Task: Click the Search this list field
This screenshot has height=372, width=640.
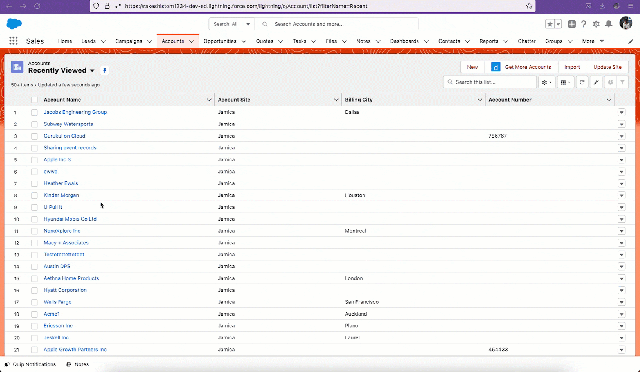Action: pos(490,82)
